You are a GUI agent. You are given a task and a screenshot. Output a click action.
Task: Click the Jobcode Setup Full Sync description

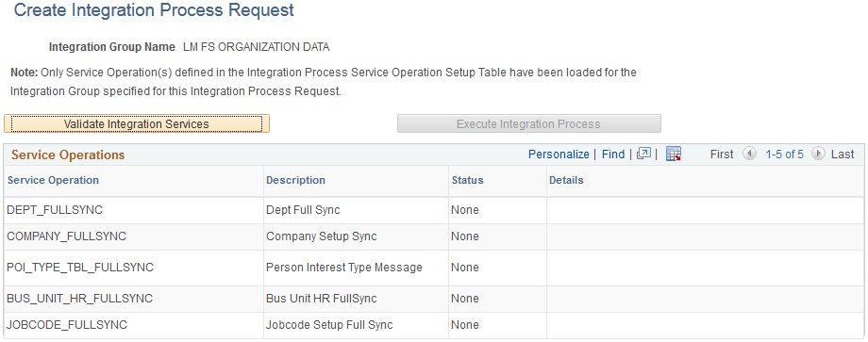[329, 325]
